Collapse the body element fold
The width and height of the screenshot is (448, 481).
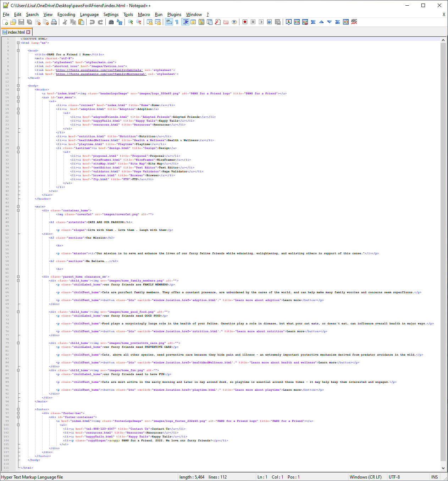(18, 85)
